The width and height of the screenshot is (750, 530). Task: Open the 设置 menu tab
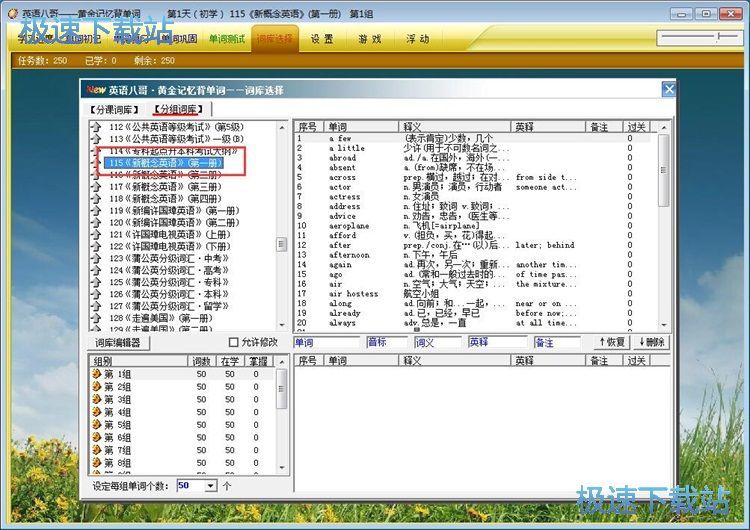coord(322,39)
